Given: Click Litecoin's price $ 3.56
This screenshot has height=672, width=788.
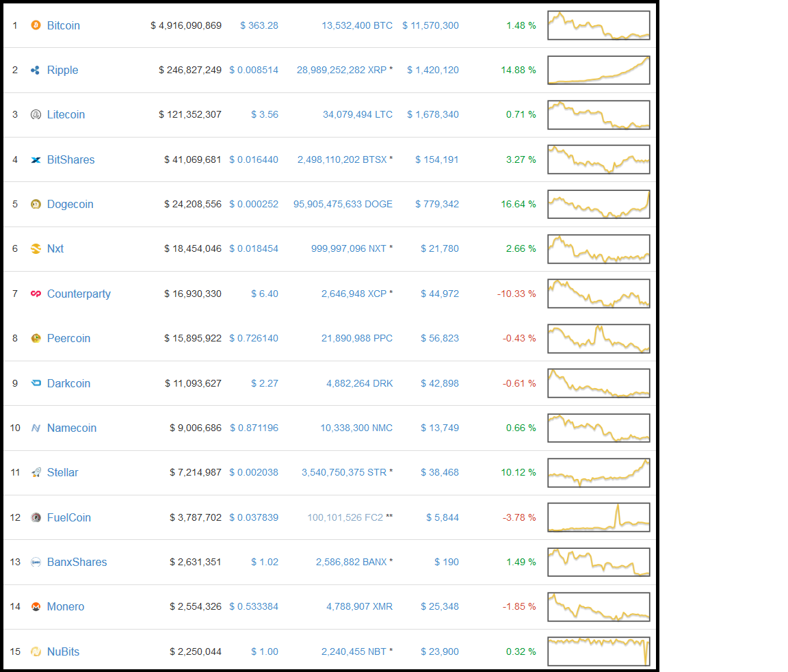Looking at the screenshot, I should 265,114.
